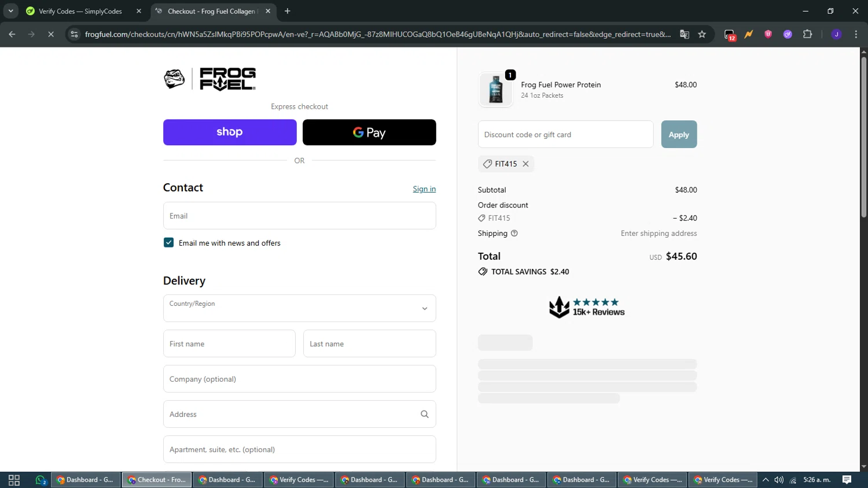Click the First name field
The width and height of the screenshot is (868, 488).
click(x=229, y=343)
